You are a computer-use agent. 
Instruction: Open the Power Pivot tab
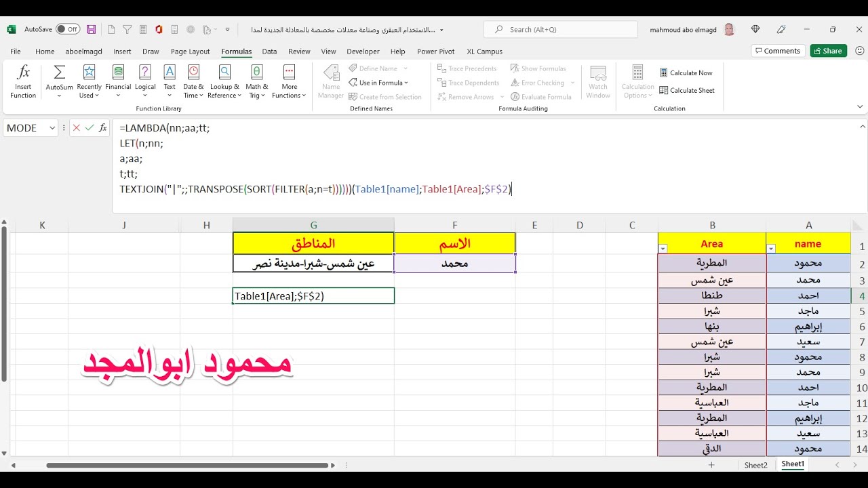click(435, 52)
